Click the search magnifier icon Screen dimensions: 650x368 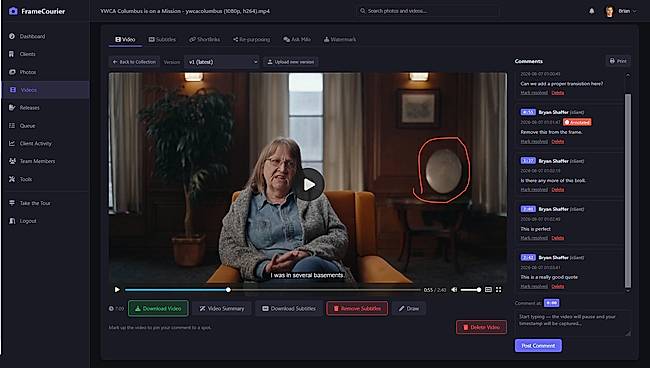[363, 11]
